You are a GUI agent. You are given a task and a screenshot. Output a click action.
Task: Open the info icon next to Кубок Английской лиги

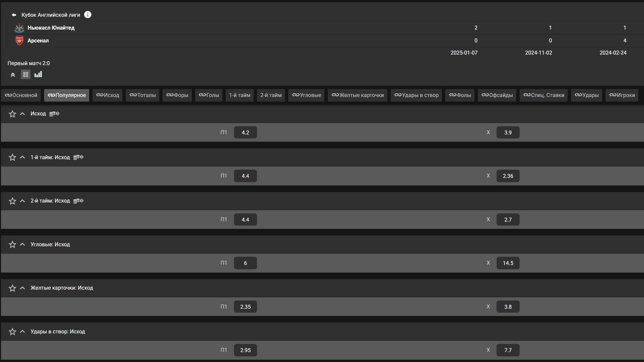coord(88,14)
